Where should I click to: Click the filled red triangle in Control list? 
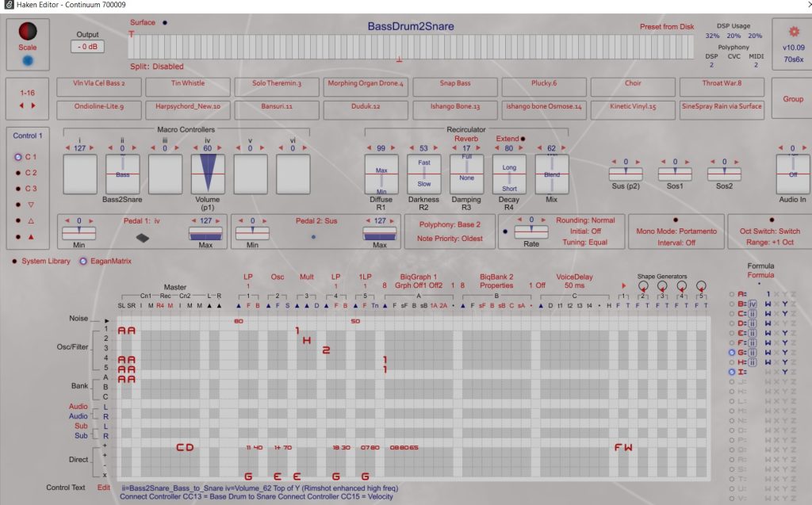point(31,237)
